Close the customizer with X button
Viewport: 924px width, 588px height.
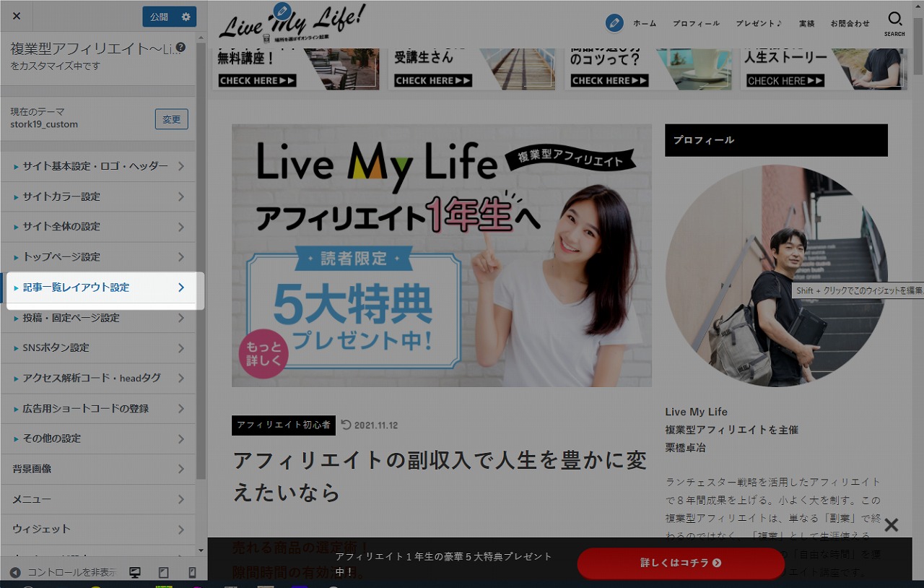tap(17, 16)
